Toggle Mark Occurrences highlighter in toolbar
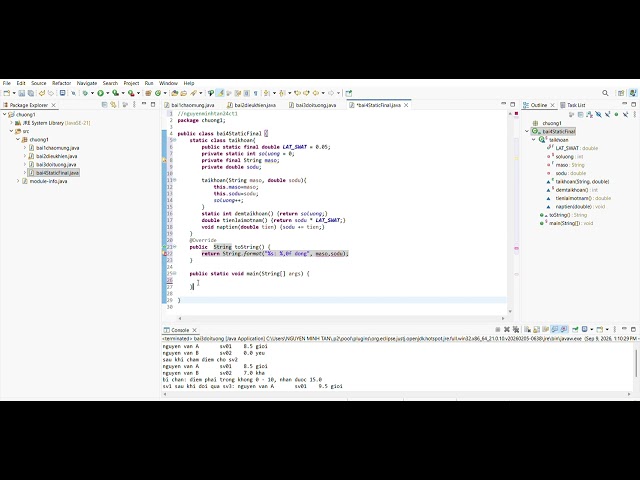 [219, 93]
